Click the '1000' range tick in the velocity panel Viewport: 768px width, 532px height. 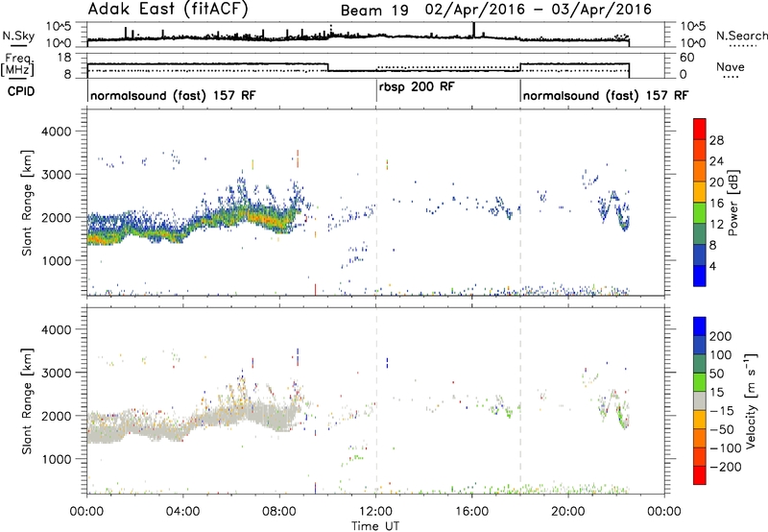click(x=56, y=459)
